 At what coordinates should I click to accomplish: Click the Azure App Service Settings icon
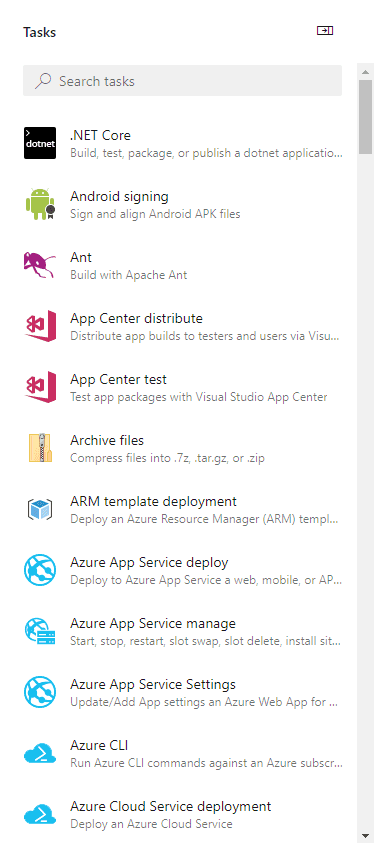(40, 692)
